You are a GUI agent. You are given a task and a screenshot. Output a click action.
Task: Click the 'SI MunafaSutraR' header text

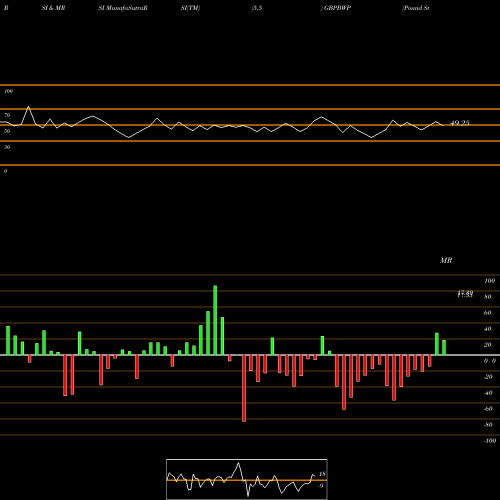point(123,8)
